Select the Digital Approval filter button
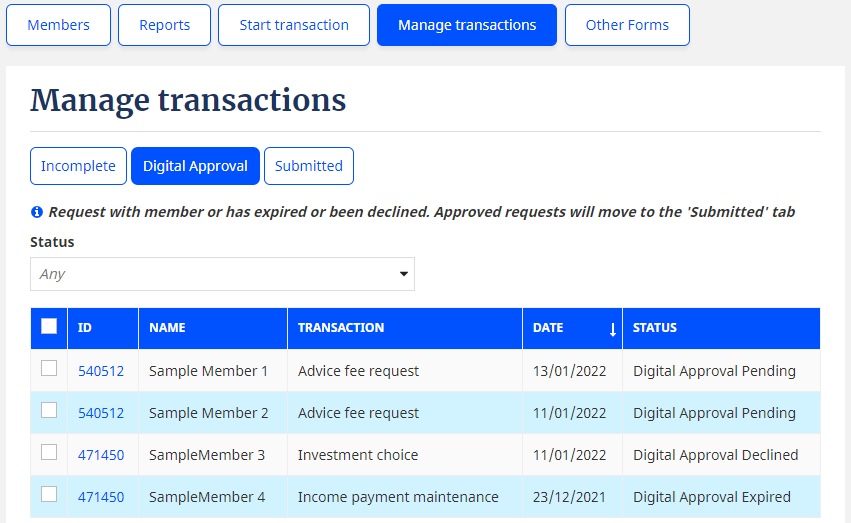The image size is (851, 523). coord(195,166)
